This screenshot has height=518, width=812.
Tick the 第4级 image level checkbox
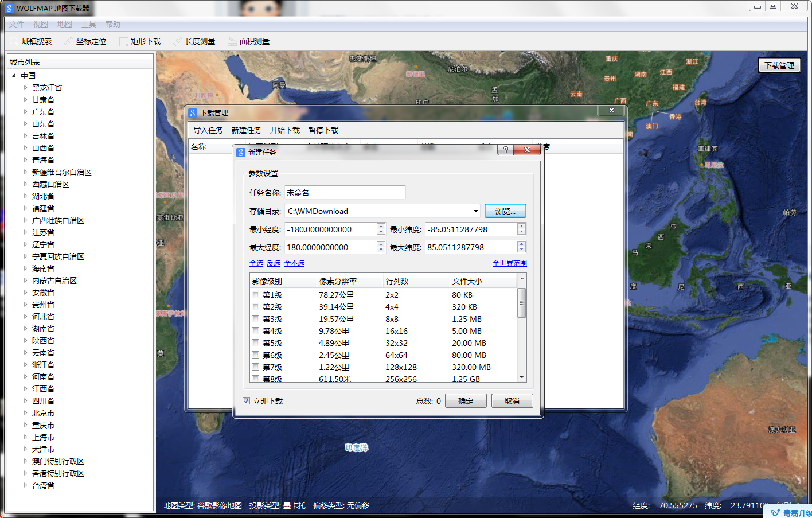point(256,331)
